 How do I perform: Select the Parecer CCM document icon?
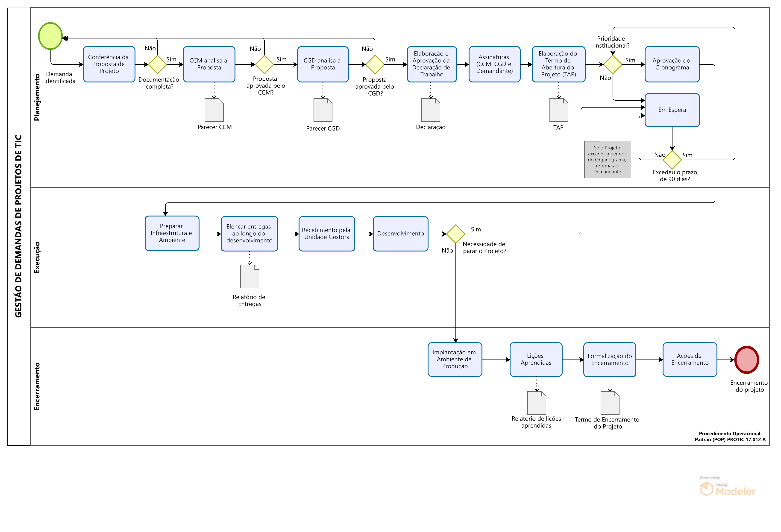click(x=214, y=110)
